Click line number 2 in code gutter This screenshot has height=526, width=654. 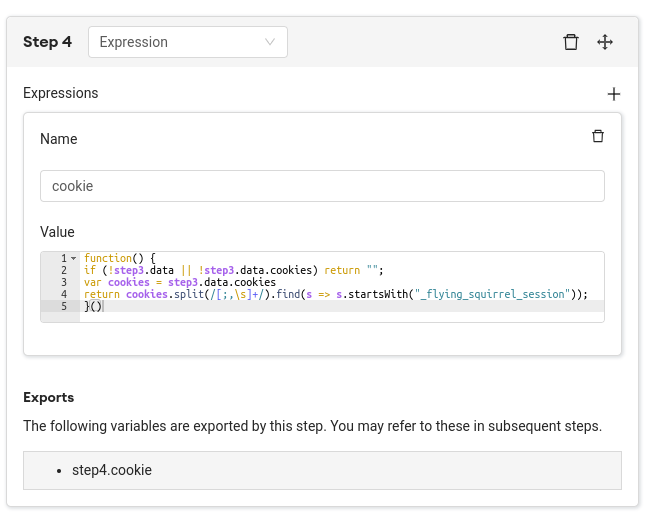click(x=63, y=270)
